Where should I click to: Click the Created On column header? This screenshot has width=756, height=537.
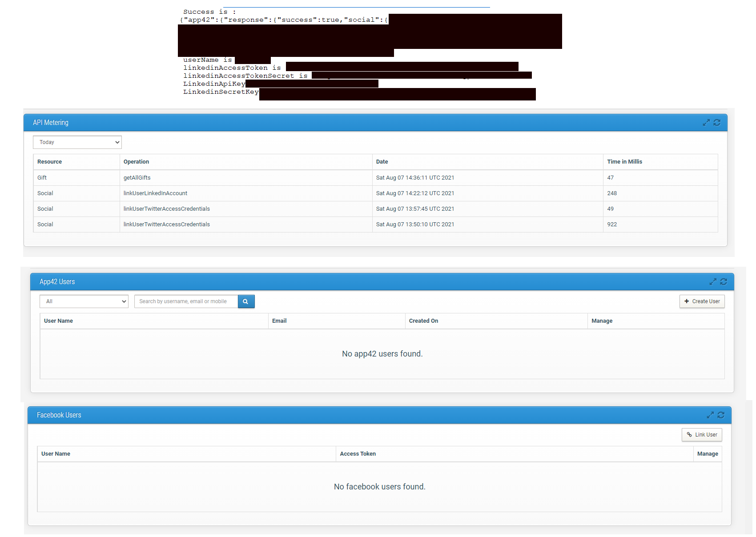[423, 321]
